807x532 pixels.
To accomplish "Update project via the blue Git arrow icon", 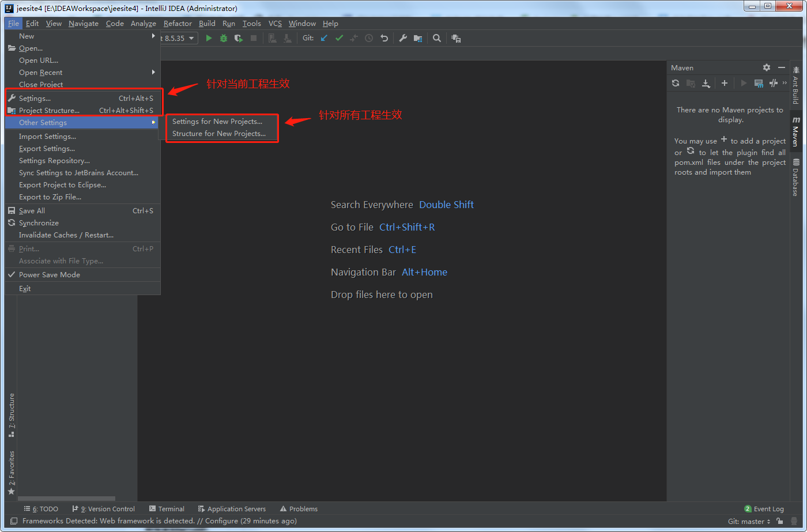I will tap(323, 38).
